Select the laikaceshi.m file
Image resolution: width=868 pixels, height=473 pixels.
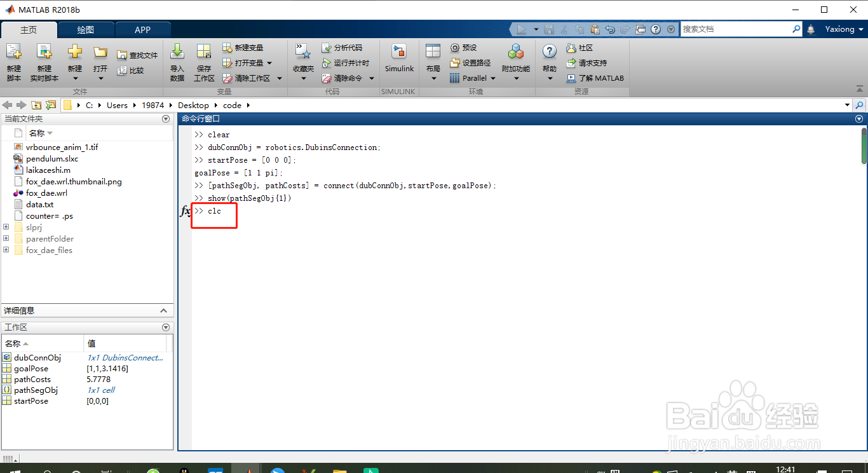[48, 170]
